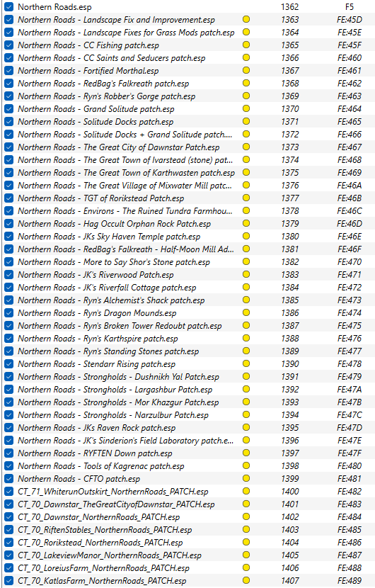
Task: Click yellow flag icon for Ryn's Alchemist's Shack patch
Action: 246,300
